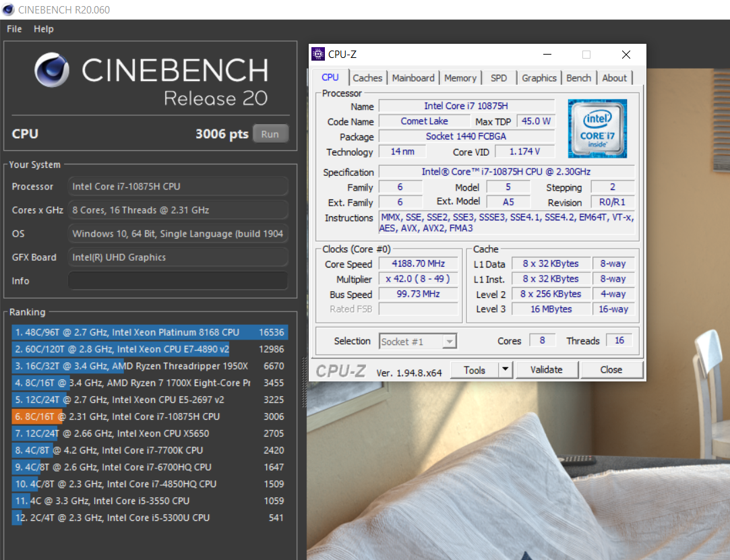The height and width of the screenshot is (560, 730).
Task: Click the Level 3 cache value 16 MBytes
Action: click(x=551, y=309)
